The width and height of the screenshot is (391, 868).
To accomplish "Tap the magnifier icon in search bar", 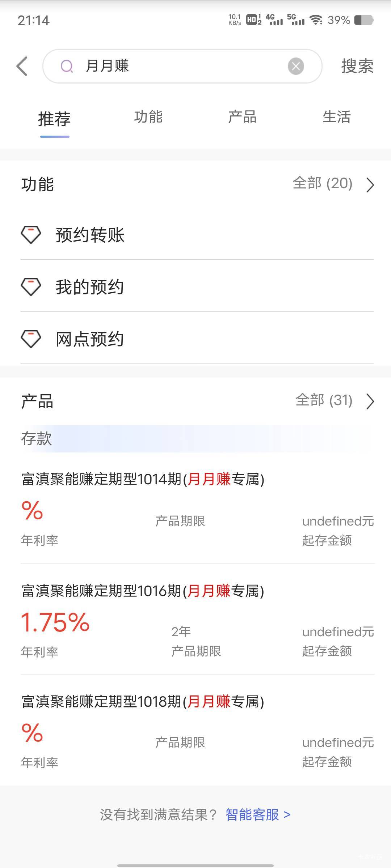I will pos(67,66).
